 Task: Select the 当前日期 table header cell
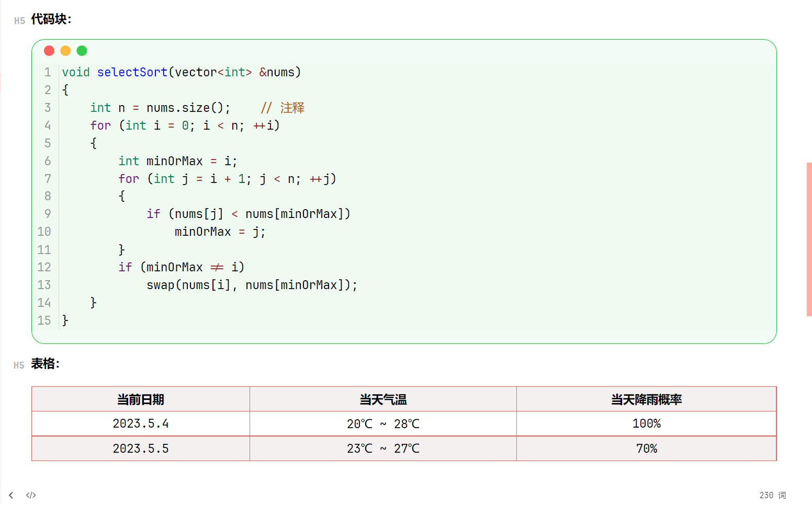[140, 399]
